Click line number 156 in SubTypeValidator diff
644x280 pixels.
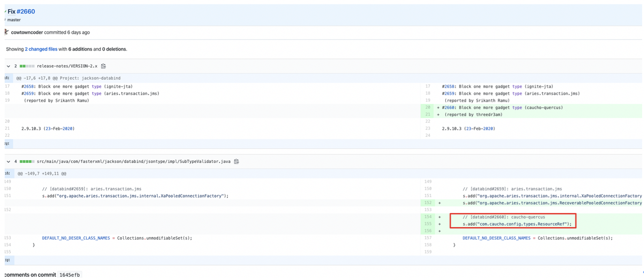pos(428,231)
